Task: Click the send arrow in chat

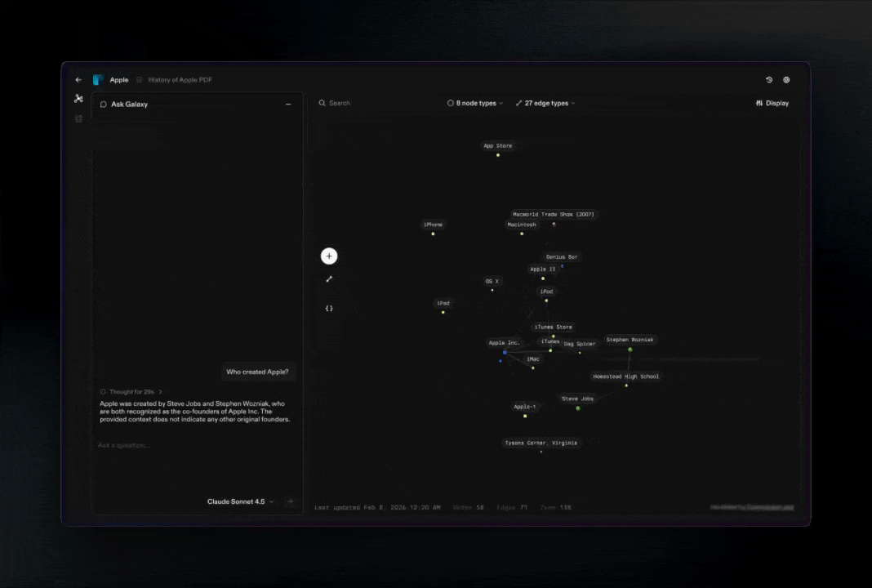Action: pos(290,501)
